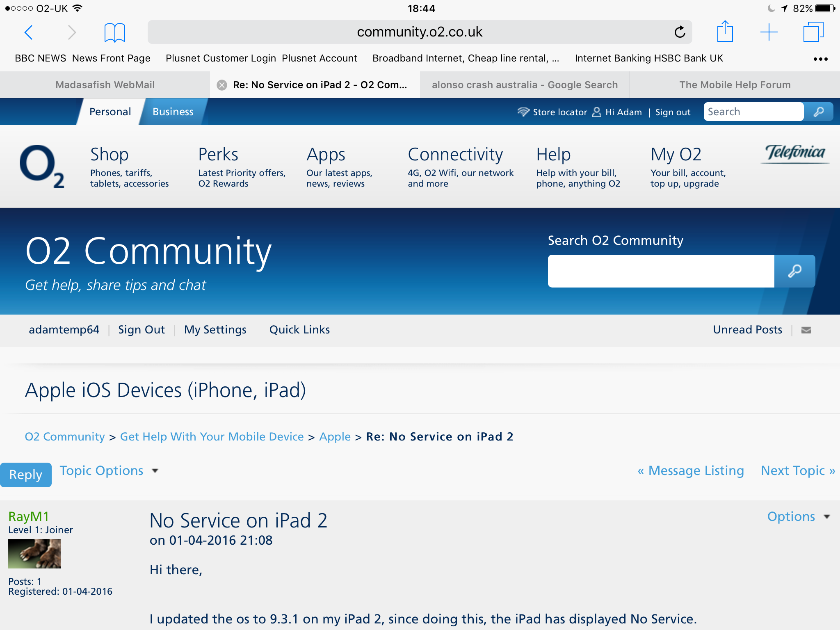The width and height of the screenshot is (840, 630).
Task: Click the top bar search magnifier button
Action: tap(819, 112)
